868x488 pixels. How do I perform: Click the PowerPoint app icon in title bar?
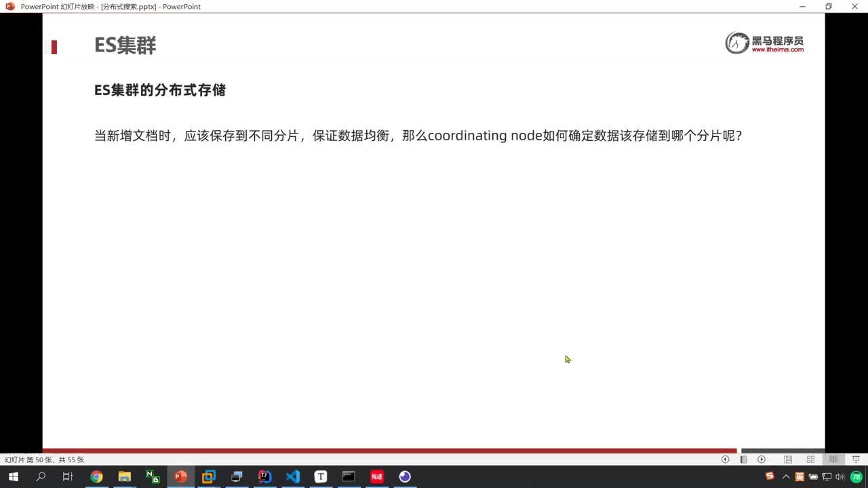[10, 6]
